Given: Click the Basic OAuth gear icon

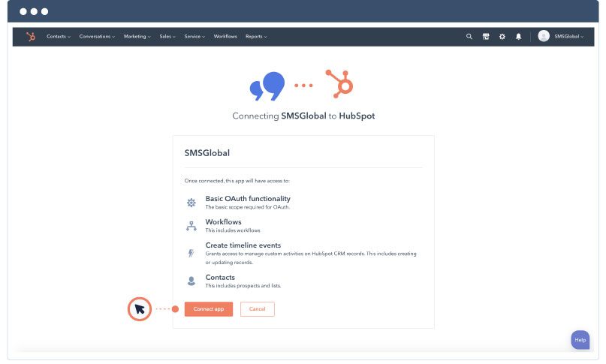Looking at the screenshot, I should point(191,203).
